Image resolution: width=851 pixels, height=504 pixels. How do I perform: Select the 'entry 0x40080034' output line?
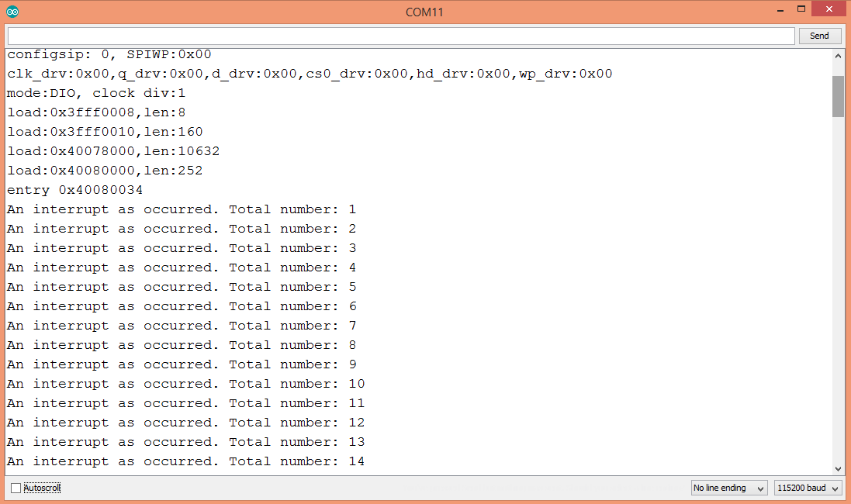click(x=74, y=189)
